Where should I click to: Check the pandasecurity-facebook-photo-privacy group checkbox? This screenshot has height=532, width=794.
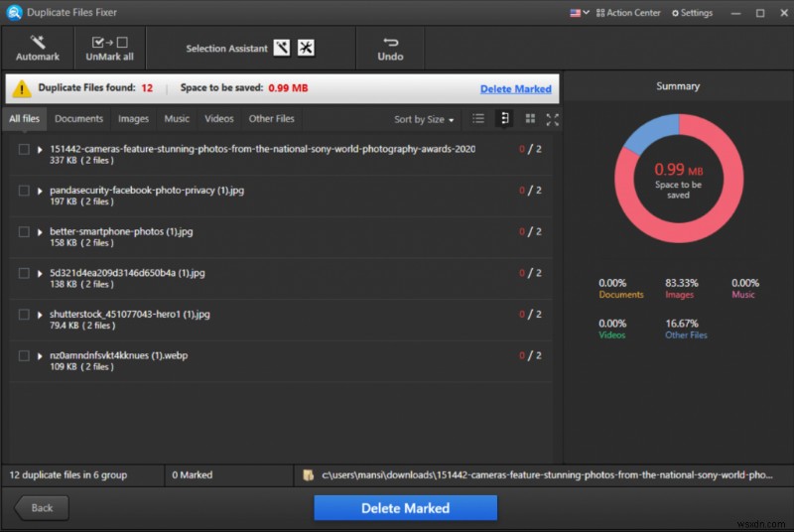click(24, 191)
